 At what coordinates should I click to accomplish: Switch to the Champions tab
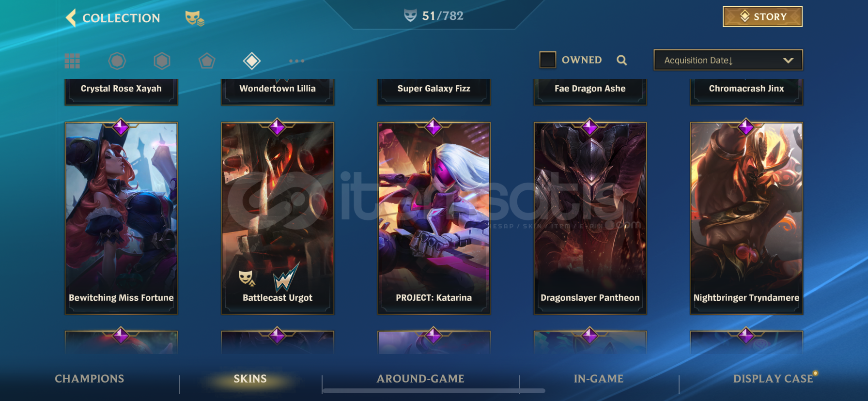coord(90,379)
